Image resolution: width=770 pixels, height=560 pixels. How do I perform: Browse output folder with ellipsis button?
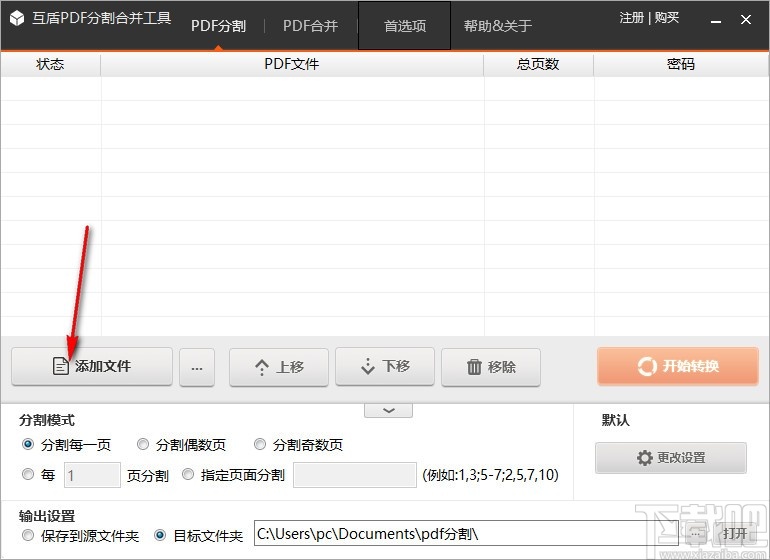point(695,533)
